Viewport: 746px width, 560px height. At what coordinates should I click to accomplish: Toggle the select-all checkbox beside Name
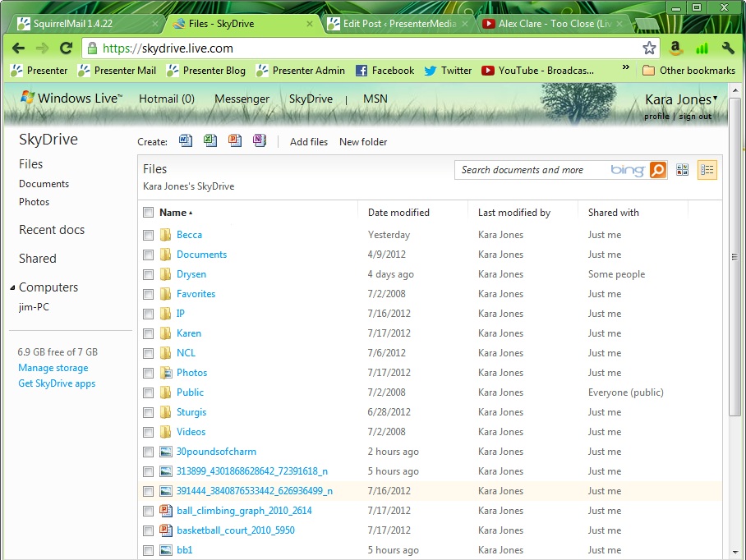coord(149,213)
